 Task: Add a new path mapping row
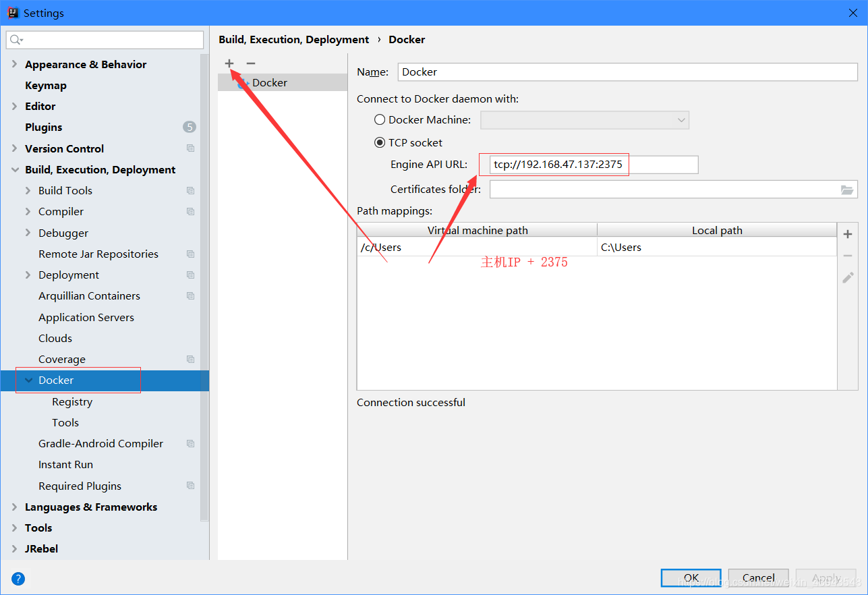pyautogui.click(x=848, y=234)
